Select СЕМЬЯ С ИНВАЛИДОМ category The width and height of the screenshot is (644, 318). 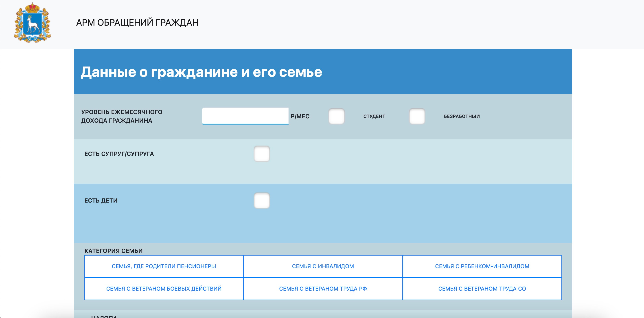point(323,266)
